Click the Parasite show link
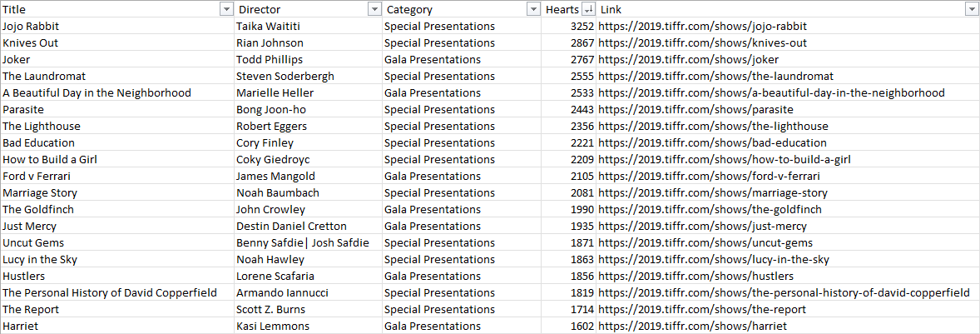Image resolution: width=980 pixels, height=334 pixels. 695,109
